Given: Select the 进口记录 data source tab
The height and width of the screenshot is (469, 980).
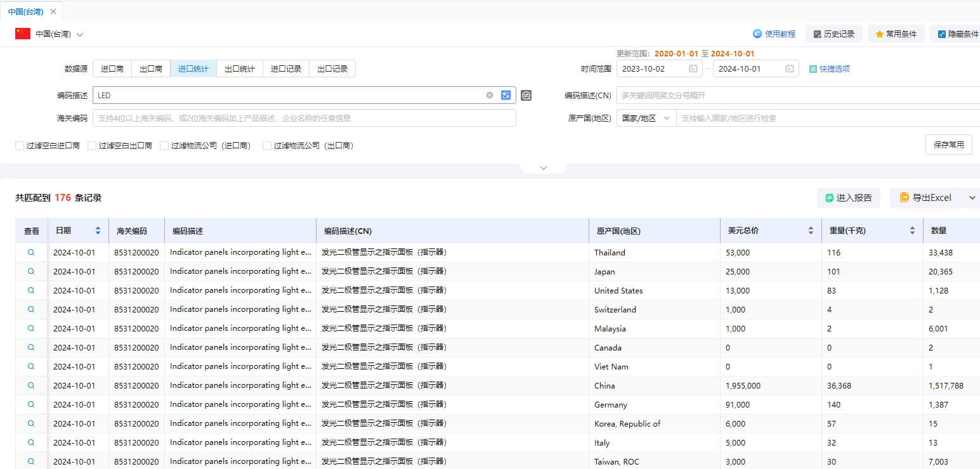Looking at the screenshot, I should [x=286, y=68].
